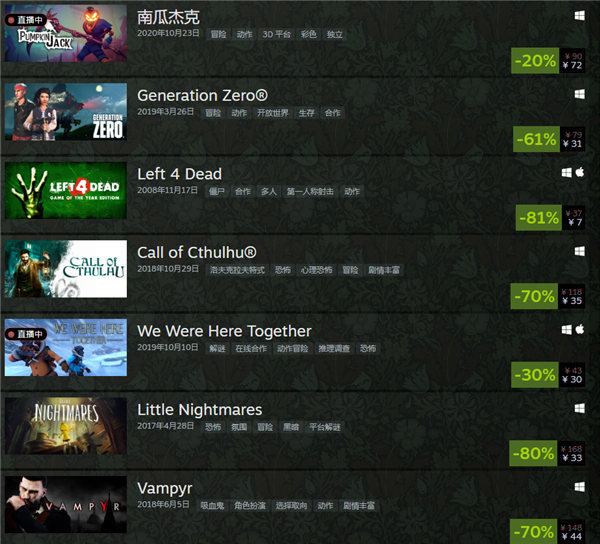Open the 南瓜杰克 title link
This screenshot has height=544, width=600.
pyautogui.click(x=168, y=17)
